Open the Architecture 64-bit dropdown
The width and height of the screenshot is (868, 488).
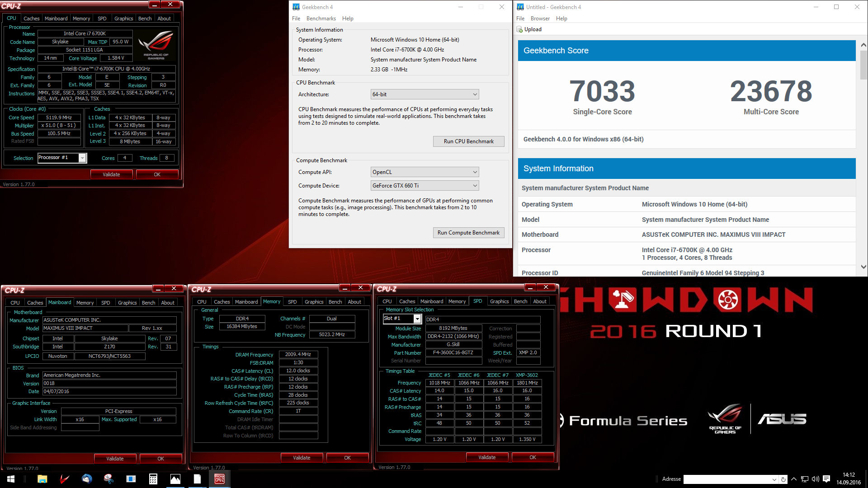(425, 94)
